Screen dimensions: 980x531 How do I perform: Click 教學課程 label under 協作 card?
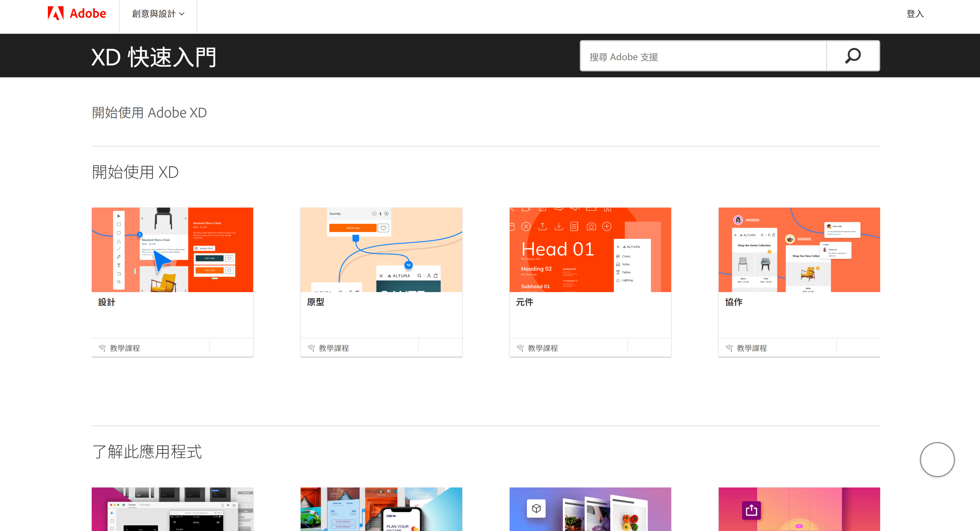click(752, 348)
